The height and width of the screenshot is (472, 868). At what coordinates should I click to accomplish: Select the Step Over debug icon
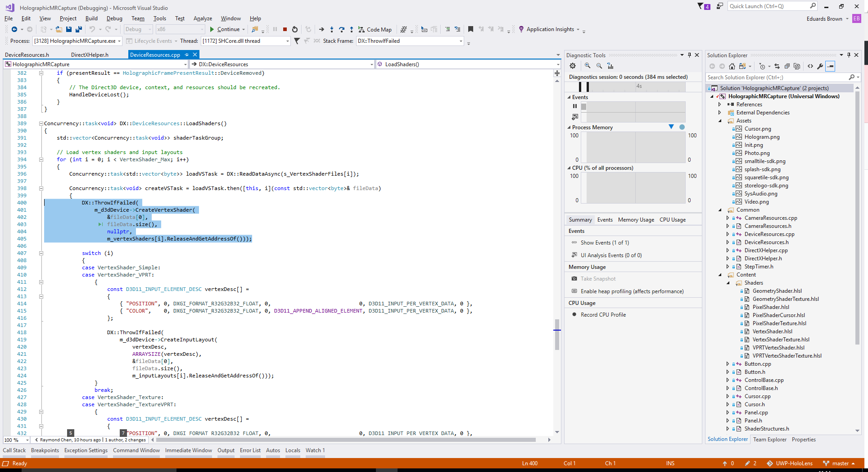(x=341, y=29)
